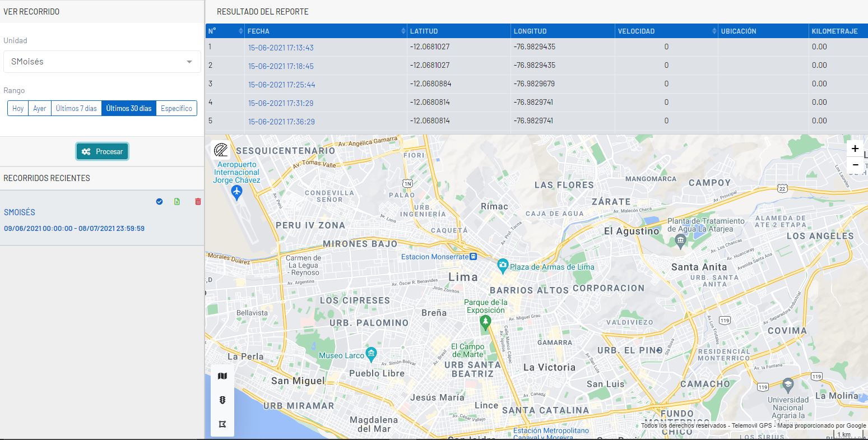
Task: Click the El Agustino label on map
Action: [632, 231]
